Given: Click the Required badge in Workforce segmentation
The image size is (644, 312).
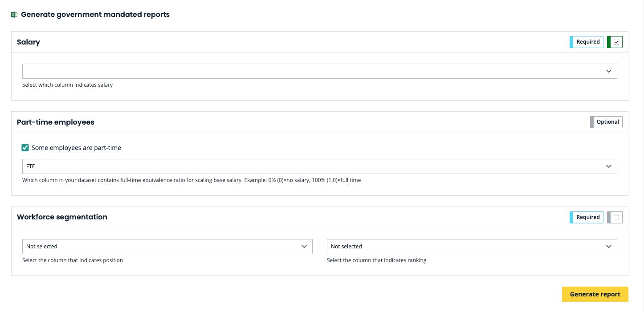Looking at the screenshot, I should [587, 217].
